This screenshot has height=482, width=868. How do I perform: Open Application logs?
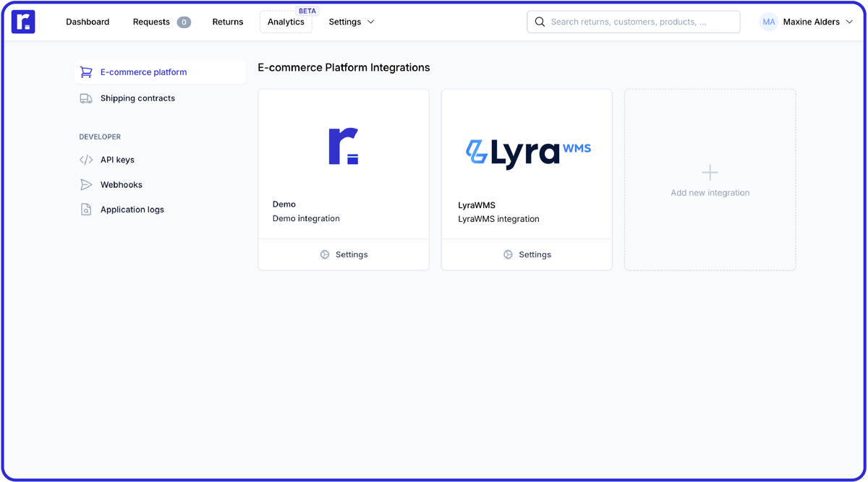coord(132,210)
